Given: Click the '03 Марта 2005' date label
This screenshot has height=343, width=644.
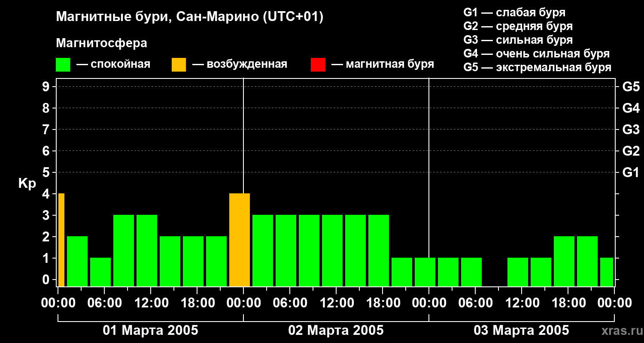Looking at the screenshot, I should (522, 331).
